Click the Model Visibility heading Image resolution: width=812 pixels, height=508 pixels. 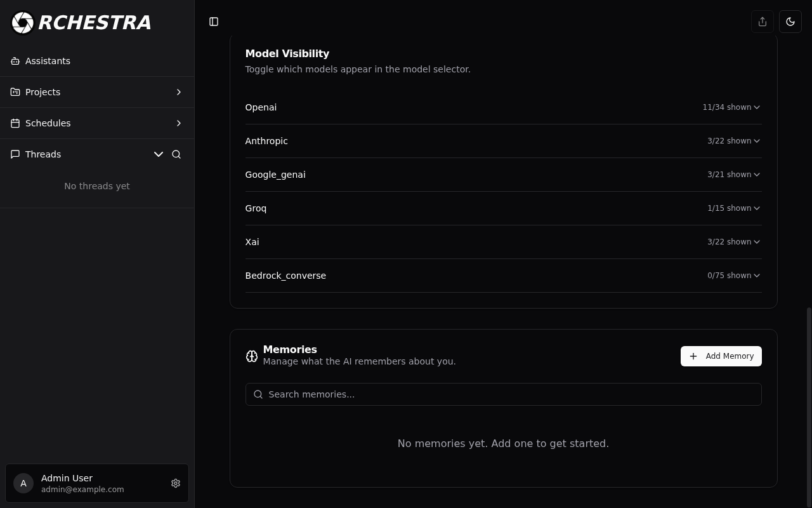pos(287,54)
